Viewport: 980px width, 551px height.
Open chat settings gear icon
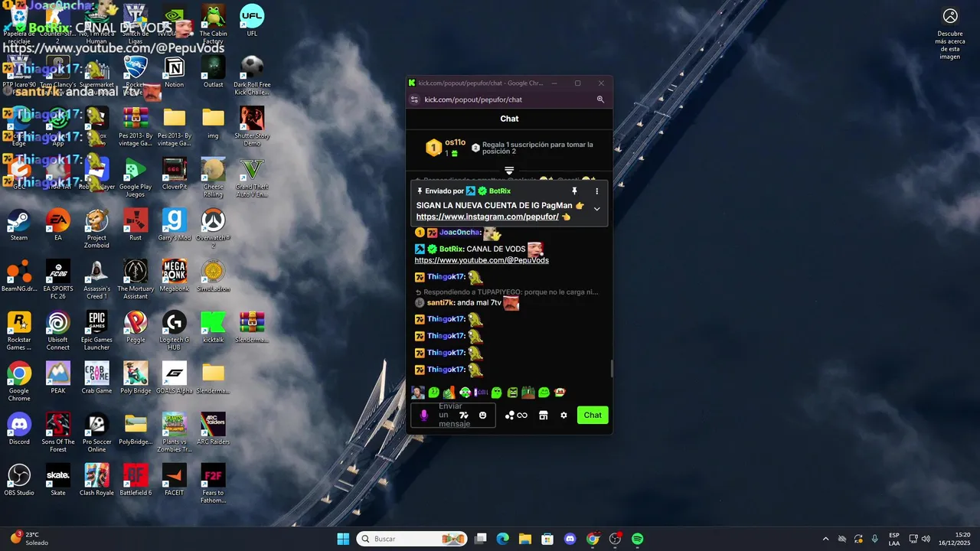564,415
